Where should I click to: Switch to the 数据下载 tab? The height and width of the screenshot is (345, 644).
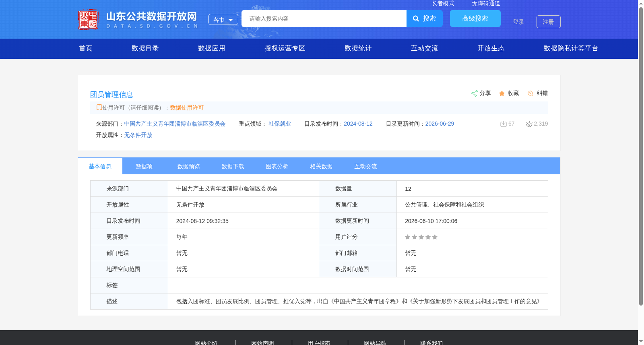pos(233,166)
